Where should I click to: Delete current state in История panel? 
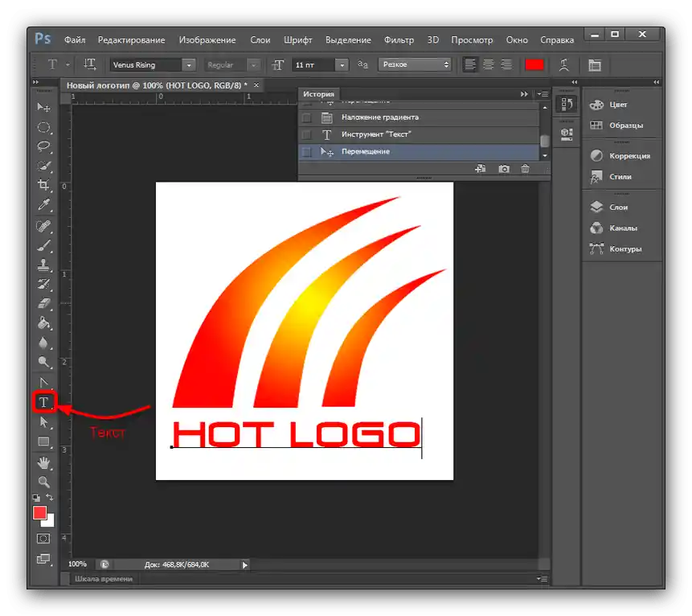(525, 169)
